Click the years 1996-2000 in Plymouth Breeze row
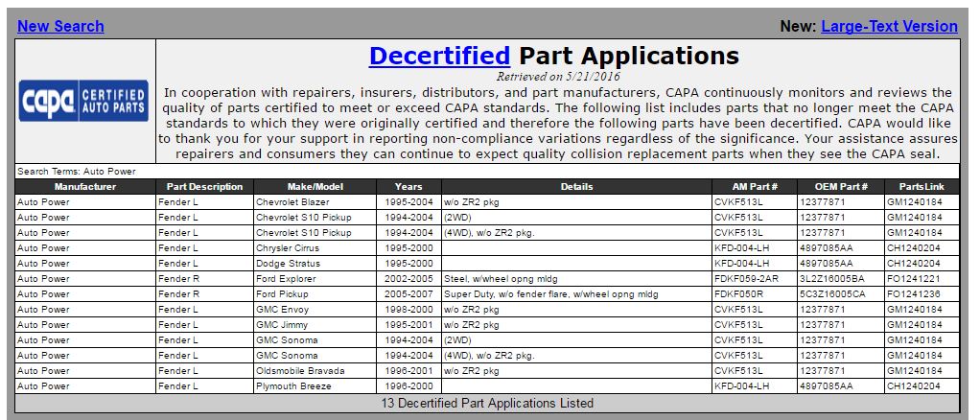The image size is (980, 420). click(408, 386)
